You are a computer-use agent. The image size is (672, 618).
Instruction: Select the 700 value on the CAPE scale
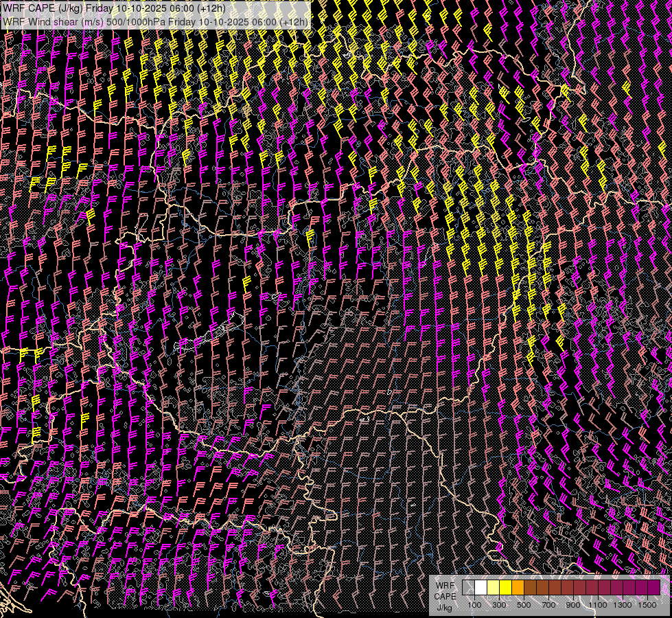pos(548,605)
